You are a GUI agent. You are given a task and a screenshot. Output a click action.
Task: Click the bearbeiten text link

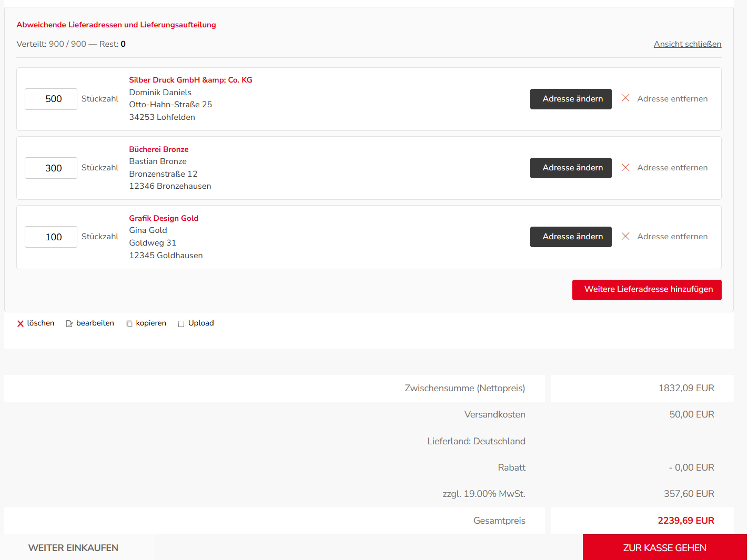(95, 323)
